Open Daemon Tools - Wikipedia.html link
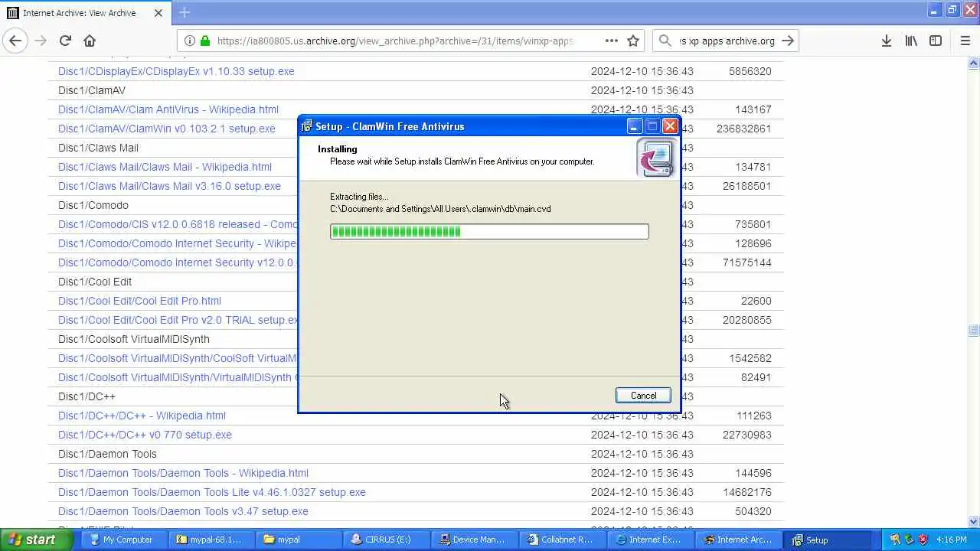Viewport: 980px width, 551px height. pos(183,473)
